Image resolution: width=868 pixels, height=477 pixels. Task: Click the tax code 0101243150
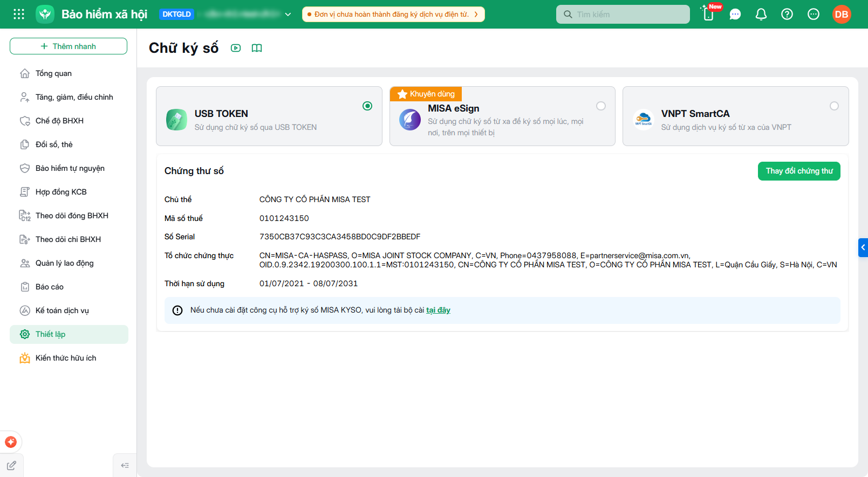pyautogui.click(x=284, y=218)
